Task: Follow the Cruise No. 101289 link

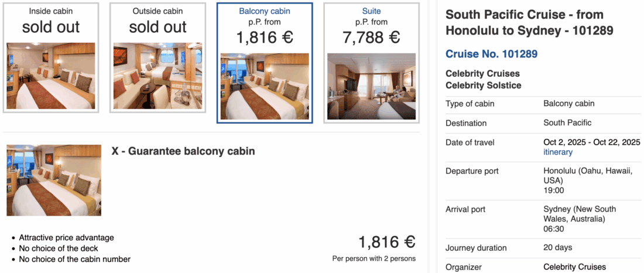Action: tap(491, 54)
